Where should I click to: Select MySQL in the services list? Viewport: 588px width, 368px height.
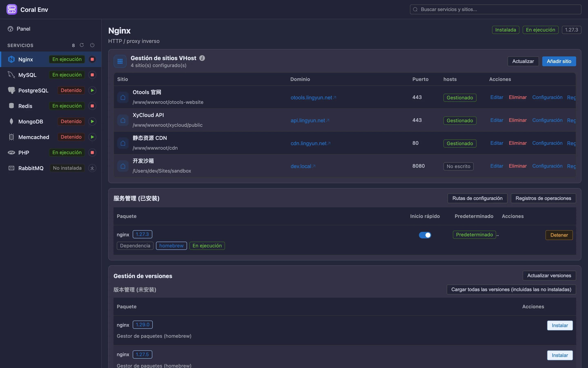coord(51,75)
